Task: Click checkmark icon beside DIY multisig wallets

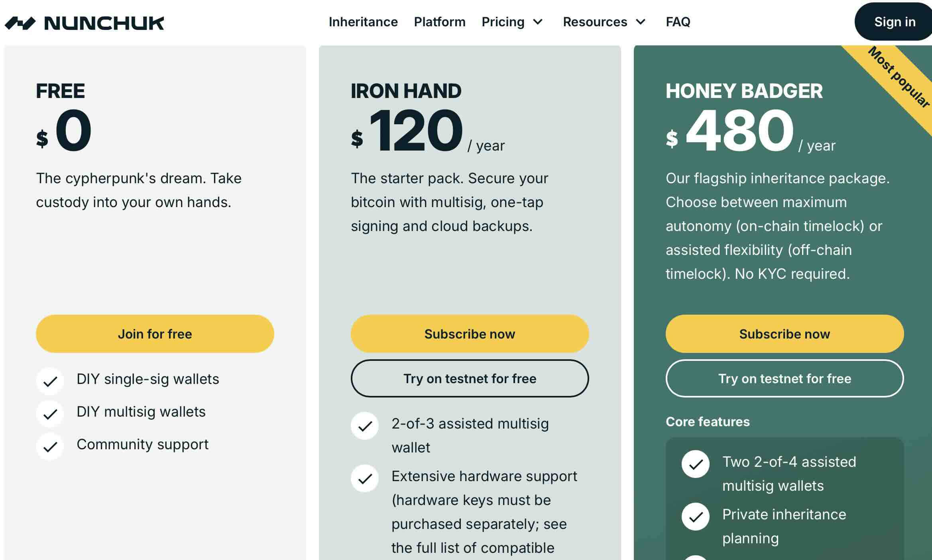Action: point(50,414)
